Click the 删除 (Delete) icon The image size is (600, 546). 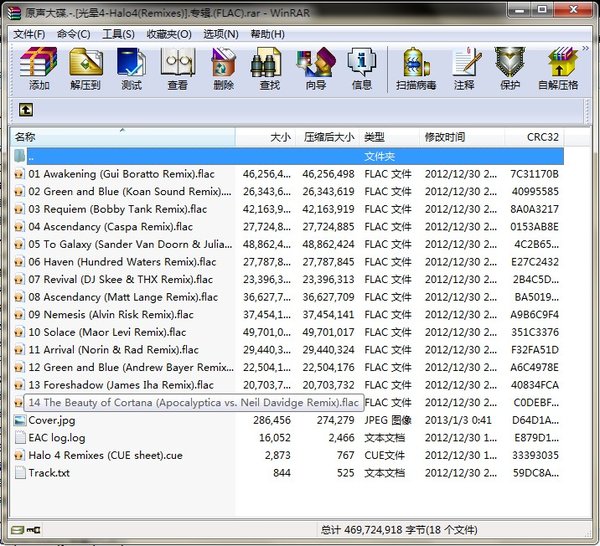[223, 68]
